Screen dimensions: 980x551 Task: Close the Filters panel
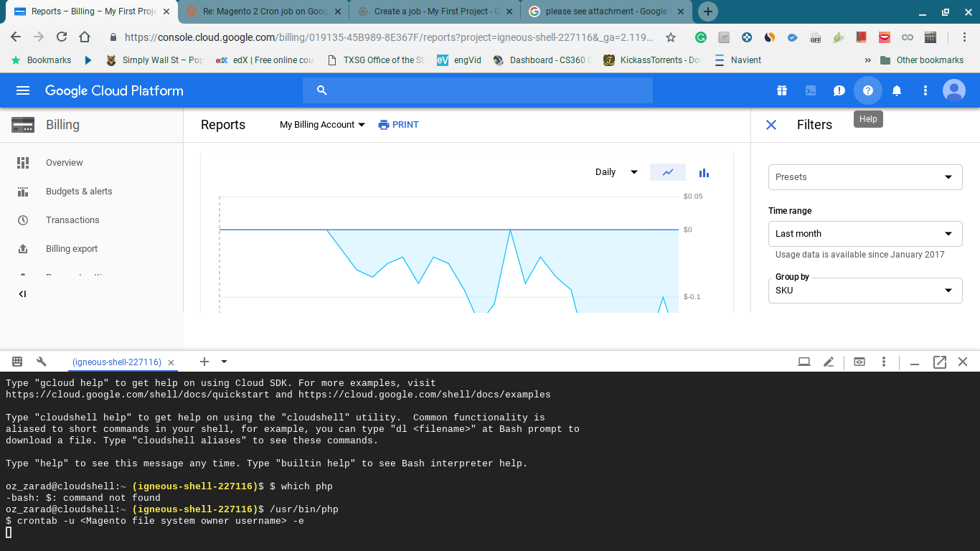771,125
